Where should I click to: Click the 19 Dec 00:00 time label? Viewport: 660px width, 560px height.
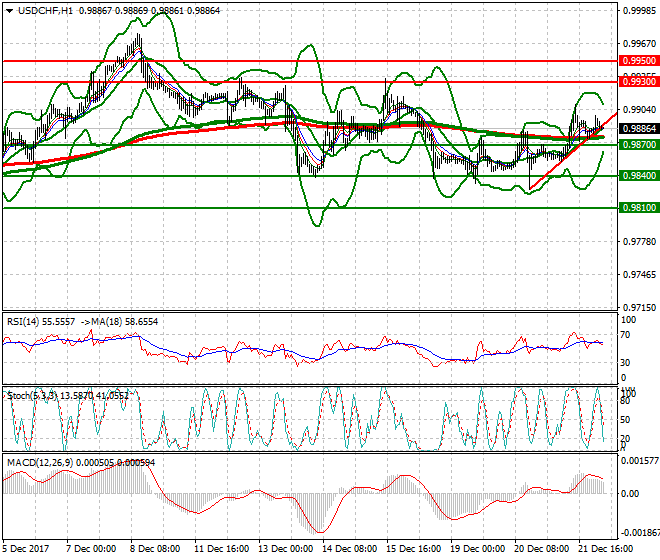[478, 549]
